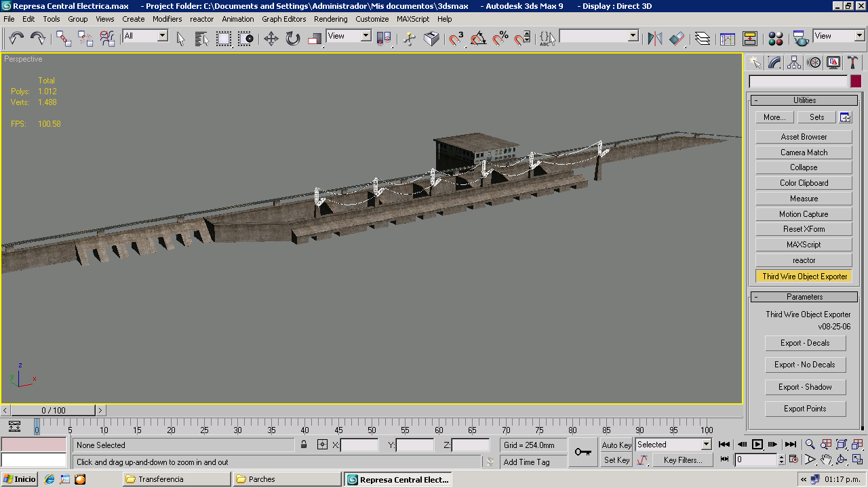The image size is (868, 488).
Task: Toggle 3D Snaps magnet icon
Action: click(457, 39)
